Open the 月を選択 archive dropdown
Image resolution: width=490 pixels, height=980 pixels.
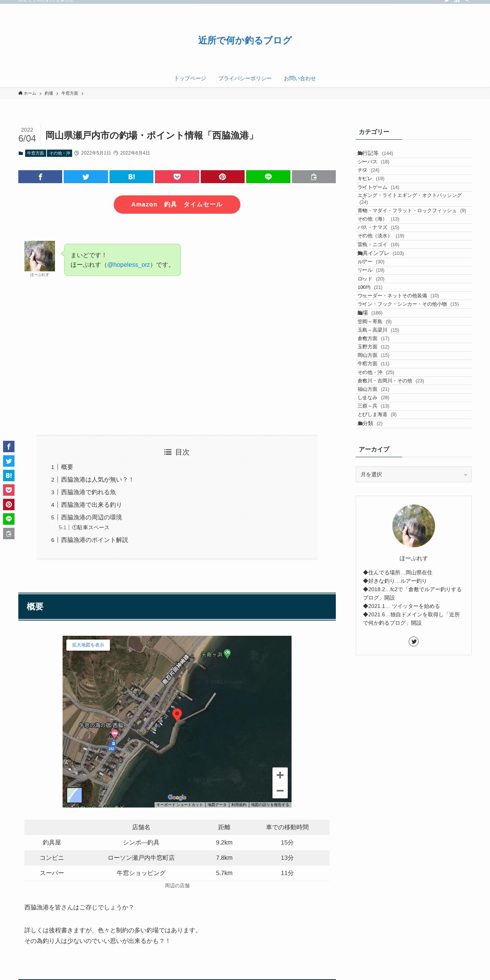(414, 474)
